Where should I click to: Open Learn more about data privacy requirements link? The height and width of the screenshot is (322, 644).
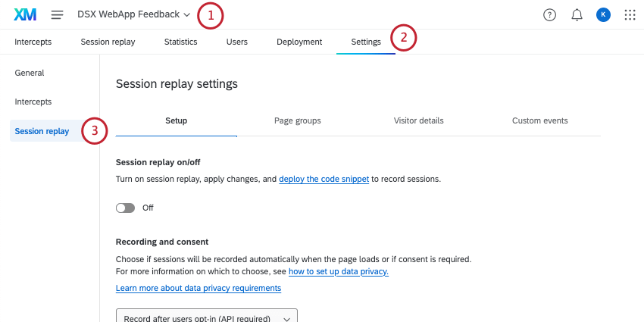click(199, 288)
